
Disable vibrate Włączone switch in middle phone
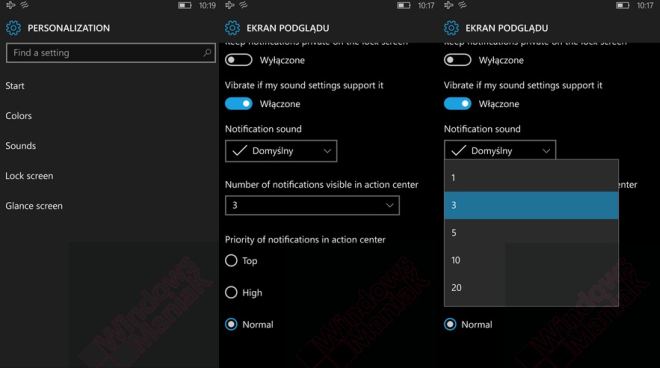pyautogui.click(x=239, y=104)
